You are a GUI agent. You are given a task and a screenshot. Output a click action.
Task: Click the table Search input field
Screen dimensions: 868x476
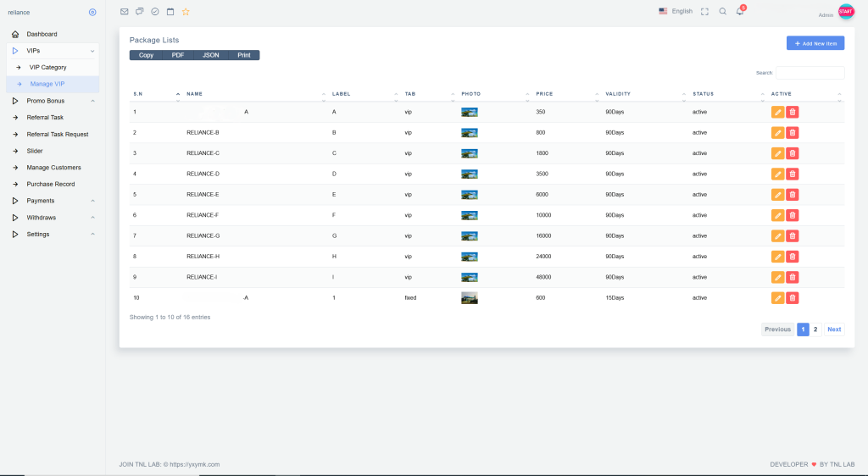pyautogui.click(x=810, y=73)
